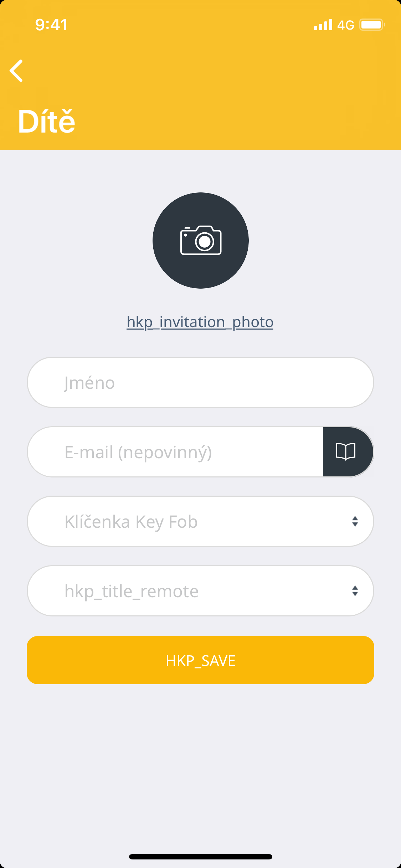Image resolution: width=401 pixels, height=868 pixels.
Task: Tap the blank area below HKP_SAVE
Action: 200,766
